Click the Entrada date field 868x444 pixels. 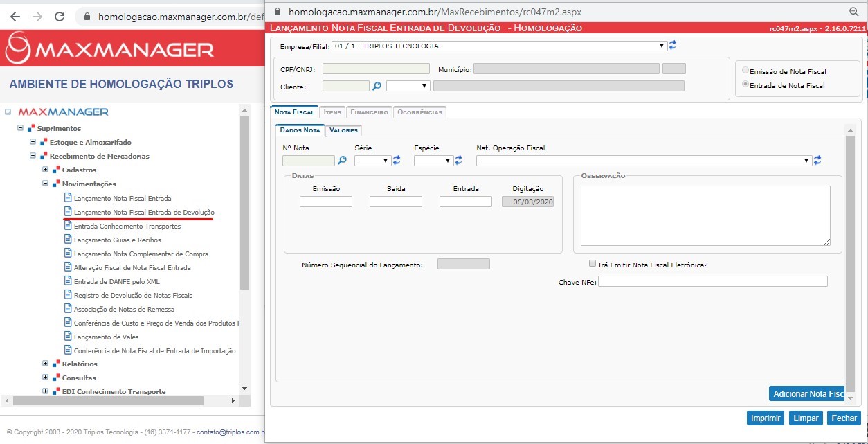(x=466, y=202)
